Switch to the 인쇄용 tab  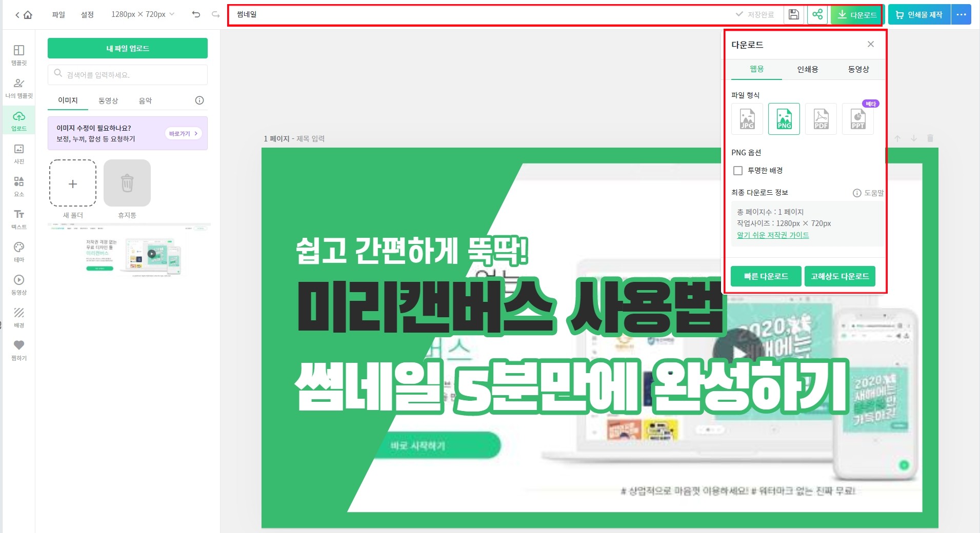[807, 69]
